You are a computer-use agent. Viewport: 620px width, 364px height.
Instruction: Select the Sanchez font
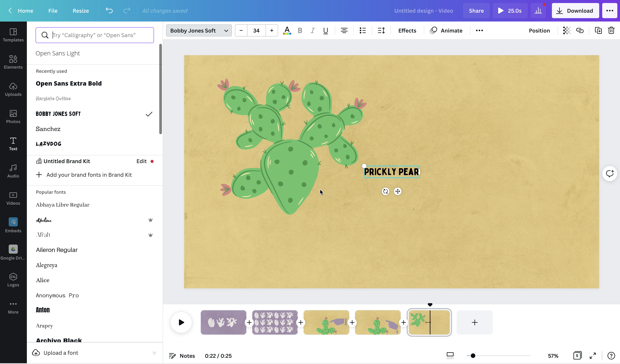(48, 129)
